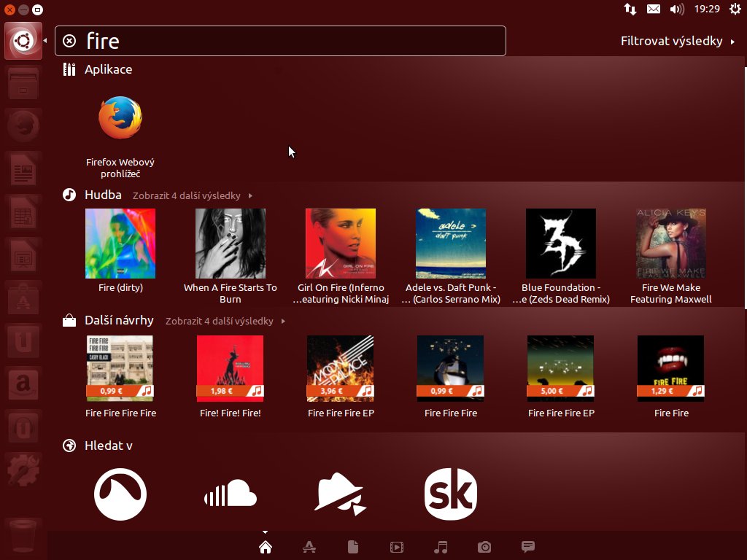Open When A Fire Starts To Burn track
747x560 pixels.
tap(230, 256)
